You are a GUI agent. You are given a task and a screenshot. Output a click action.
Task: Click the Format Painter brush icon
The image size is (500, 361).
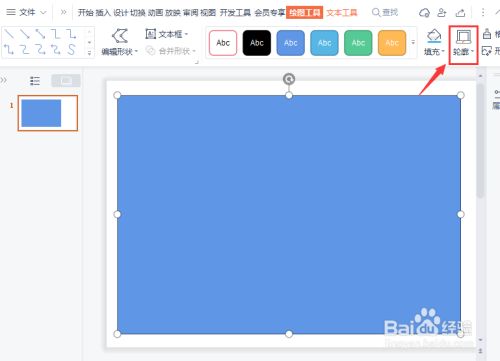(487, 34)
